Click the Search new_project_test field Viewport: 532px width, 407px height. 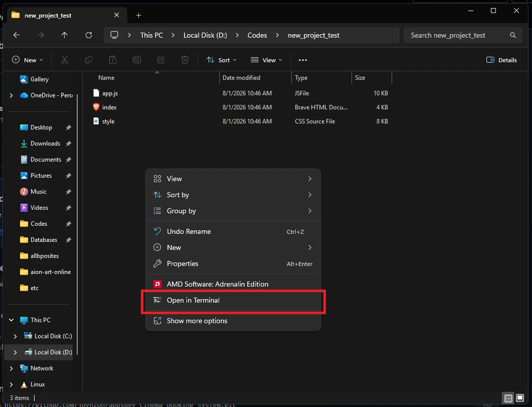pyautogui.click(x=463, y=35)
